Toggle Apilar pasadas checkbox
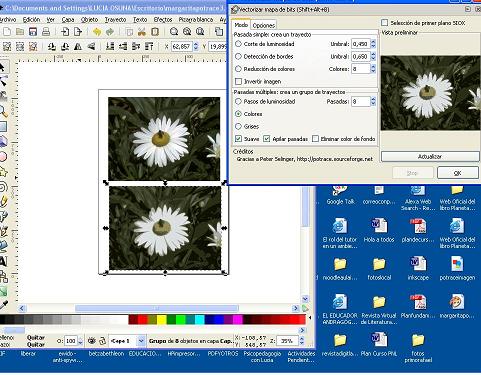 (266, 139)
